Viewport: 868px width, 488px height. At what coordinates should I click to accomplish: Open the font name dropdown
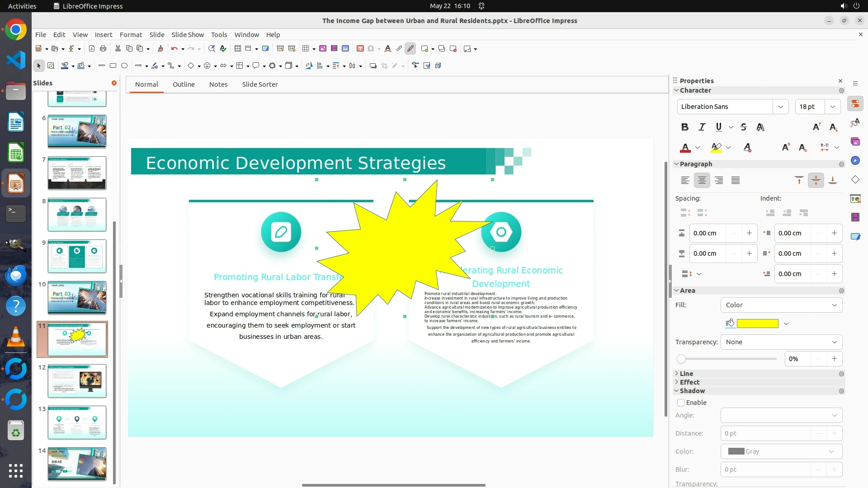point(780,107)
